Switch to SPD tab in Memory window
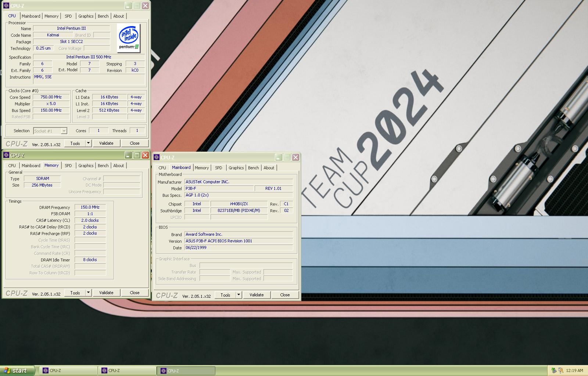Screen dimensions: 588x376 [x=68, y=166]
